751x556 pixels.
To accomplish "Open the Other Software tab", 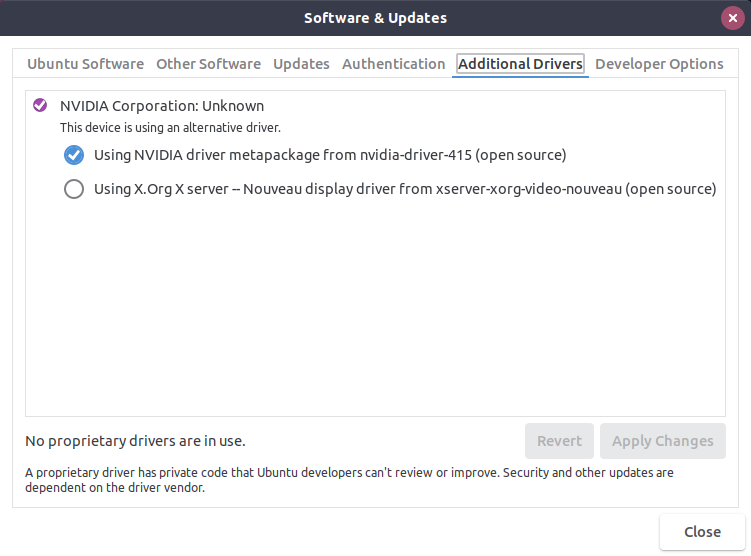I will tap(208, 64).
